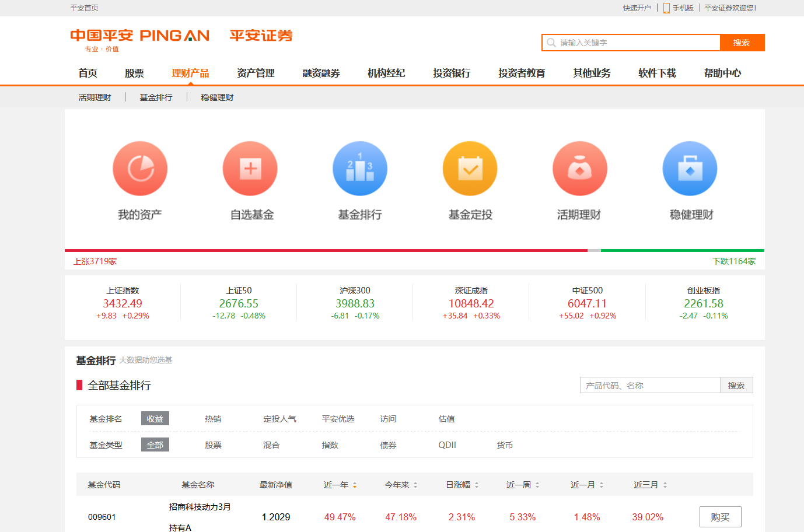Focus the 产品代码、名称 input field
The height and width of the screenshot is (532, 804).
point(650,386)
